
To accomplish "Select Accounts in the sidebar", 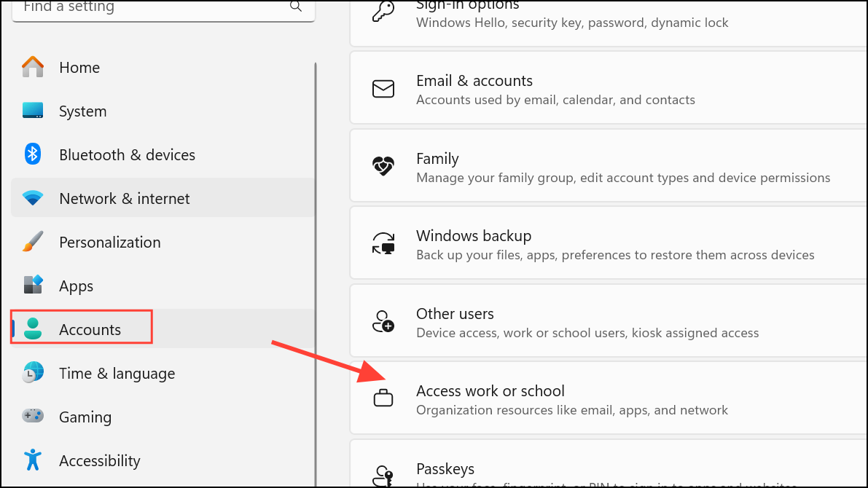I will click(163, 329).
